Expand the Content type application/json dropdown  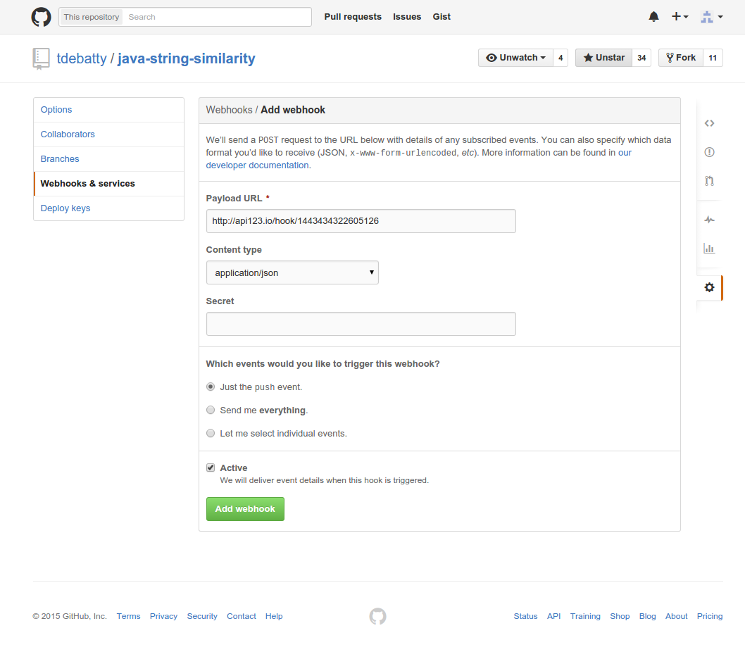[x=292, y=273]
